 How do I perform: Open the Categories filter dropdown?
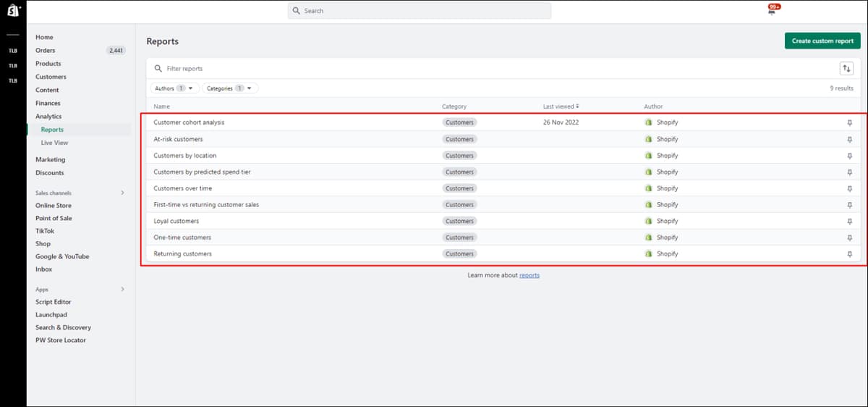tap(229, 88)
